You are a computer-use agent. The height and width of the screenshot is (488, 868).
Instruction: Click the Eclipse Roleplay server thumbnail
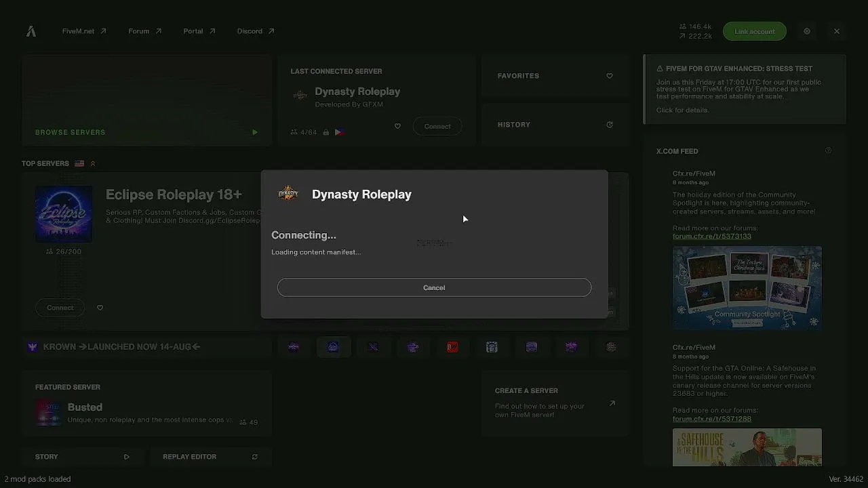pyautogui.click(x=64, y=214)
